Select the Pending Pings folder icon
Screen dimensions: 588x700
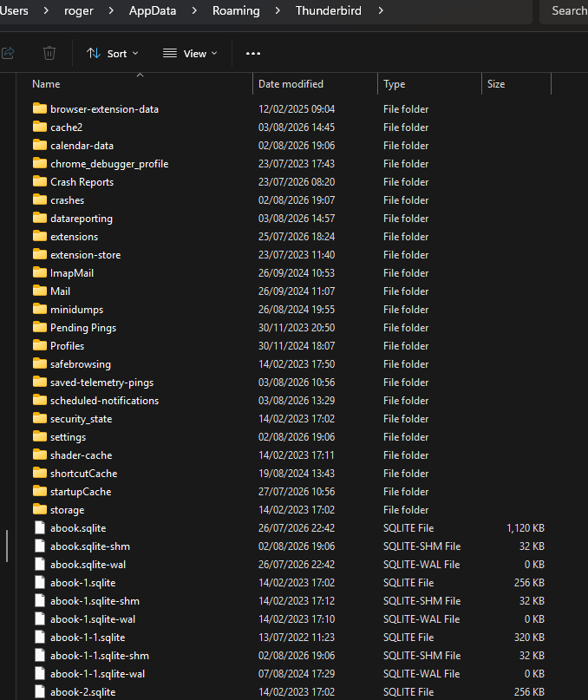[40, 327]
